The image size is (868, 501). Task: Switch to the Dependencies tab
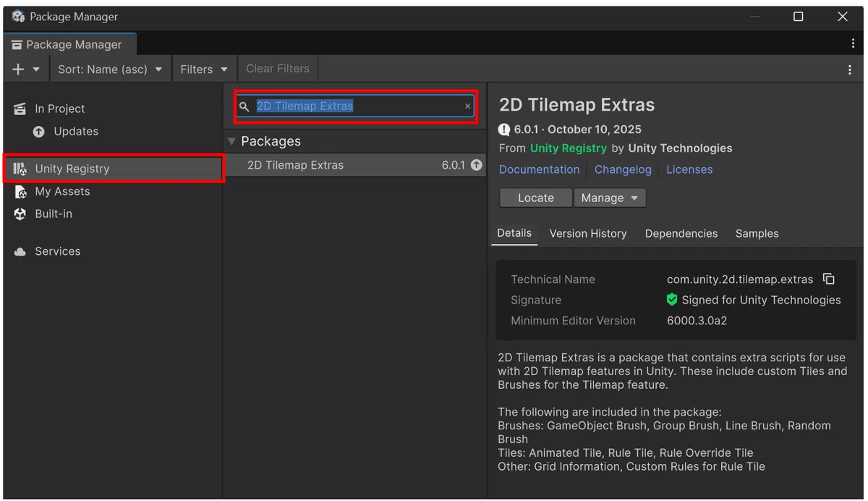681,234
